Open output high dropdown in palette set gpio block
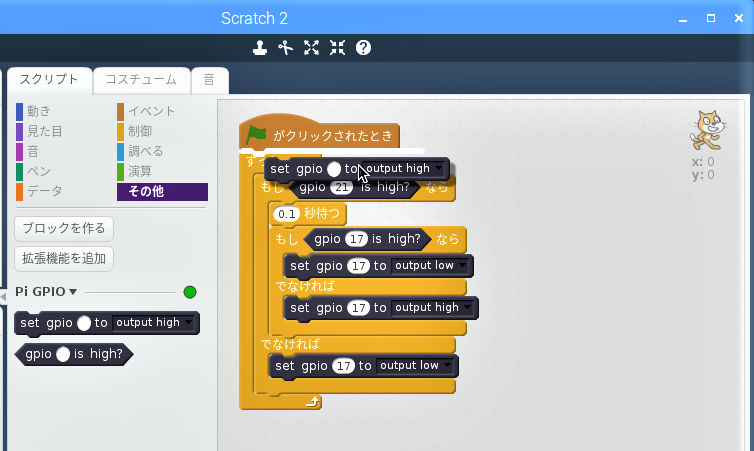The height and width of the screenshot is (451, 754). point(153,322)
